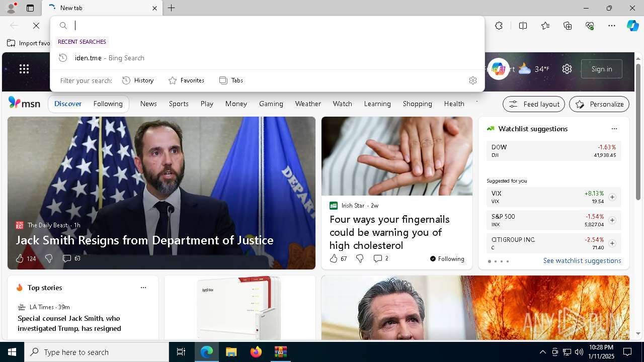644x362 pixels.
Task: Open address bar search settings gear
Action: click(472, 80)
